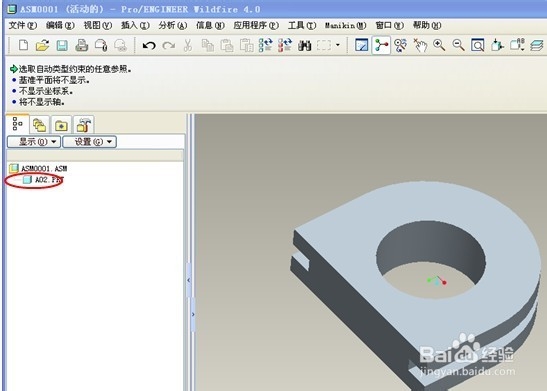Undo the last action

tap(149, 45)
